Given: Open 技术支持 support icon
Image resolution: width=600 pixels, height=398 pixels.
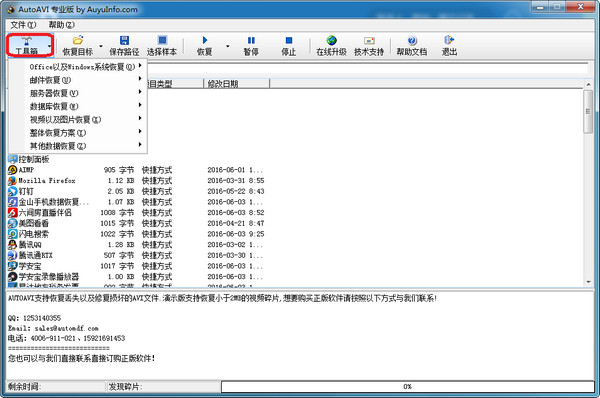Looking at the screenshot, I should (369, 41).
